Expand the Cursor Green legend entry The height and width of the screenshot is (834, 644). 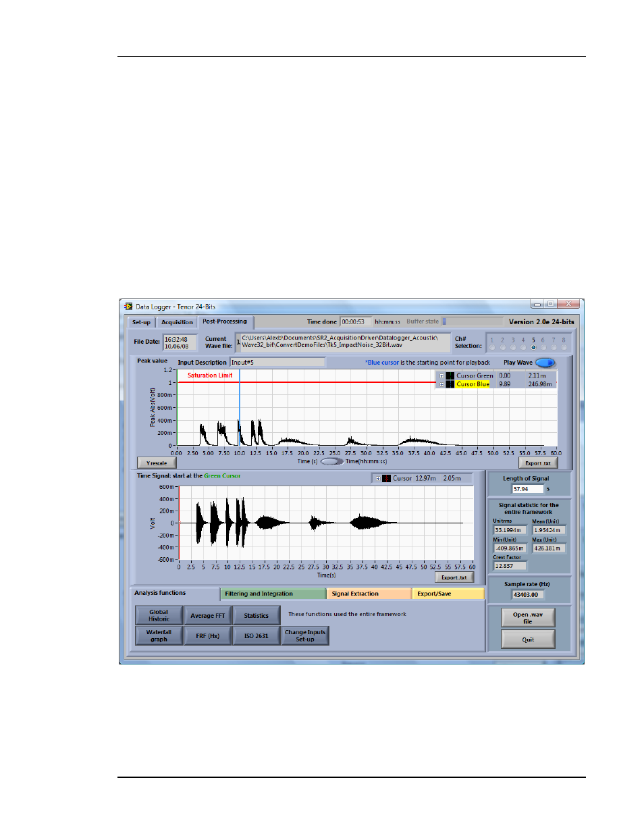point(441,375)
